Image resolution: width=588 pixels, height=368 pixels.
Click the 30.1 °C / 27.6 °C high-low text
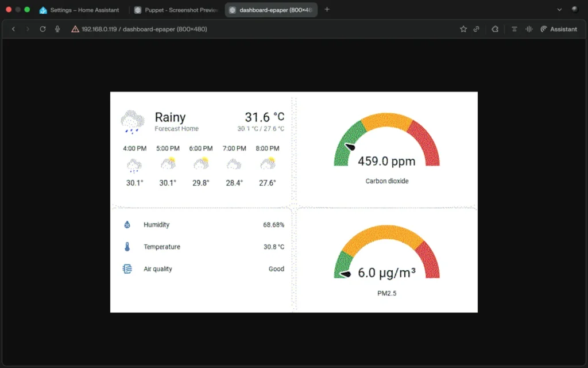[261, 128]
